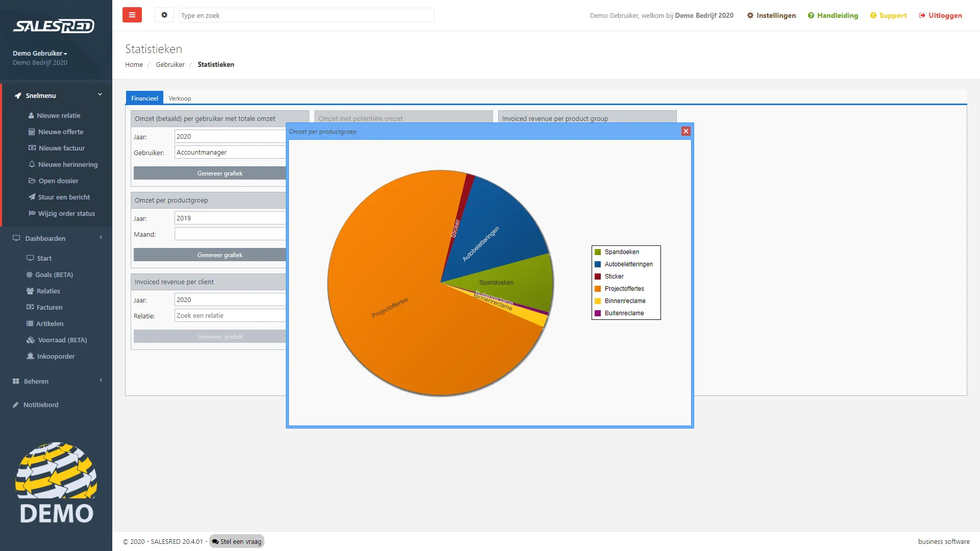The width and height of the screenshot is (980, 551).
Task: Click the Uitloggen sign-out icon
Action: [922, 15]
